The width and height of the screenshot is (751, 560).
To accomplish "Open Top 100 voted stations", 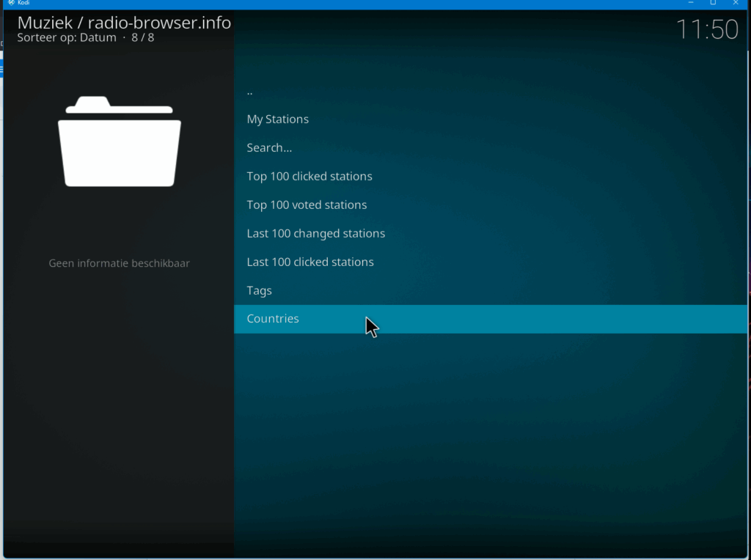I will [307, 205].
